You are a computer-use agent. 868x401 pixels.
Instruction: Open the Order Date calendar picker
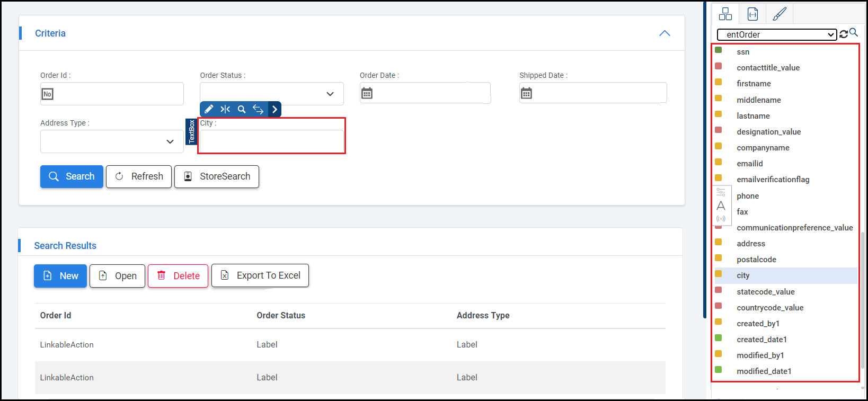tap(367, 94)
